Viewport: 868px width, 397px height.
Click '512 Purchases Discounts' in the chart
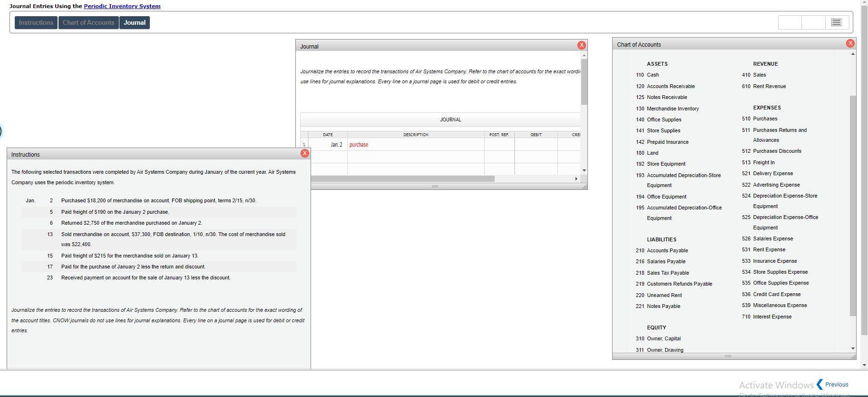click(771, 151)
